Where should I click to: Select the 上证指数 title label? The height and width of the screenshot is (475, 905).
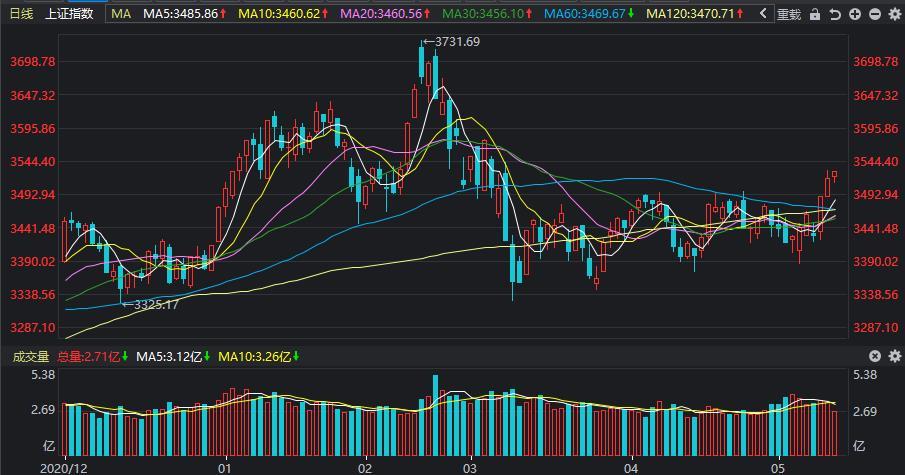pos(70,14)
